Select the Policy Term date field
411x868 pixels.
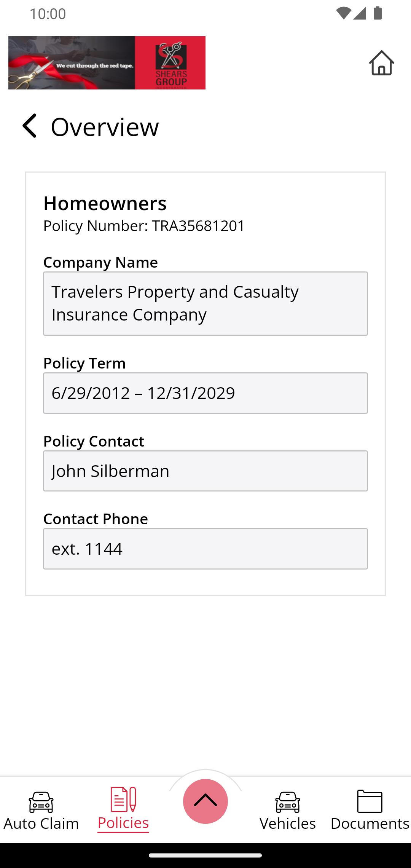(205, 393)
